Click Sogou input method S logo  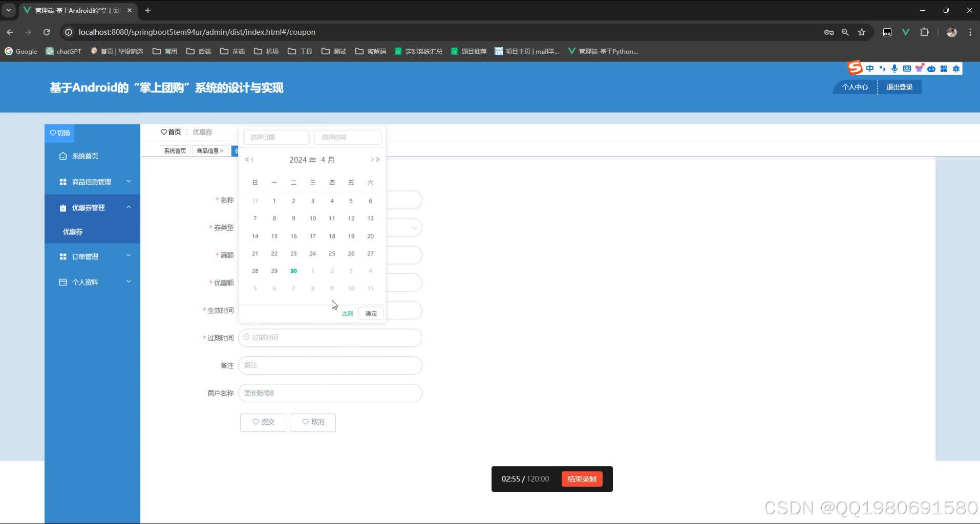[855, 68]
